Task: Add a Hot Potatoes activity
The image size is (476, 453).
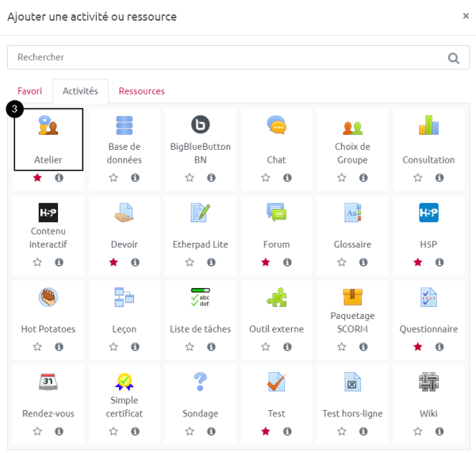Action: [x=48, y=298]
